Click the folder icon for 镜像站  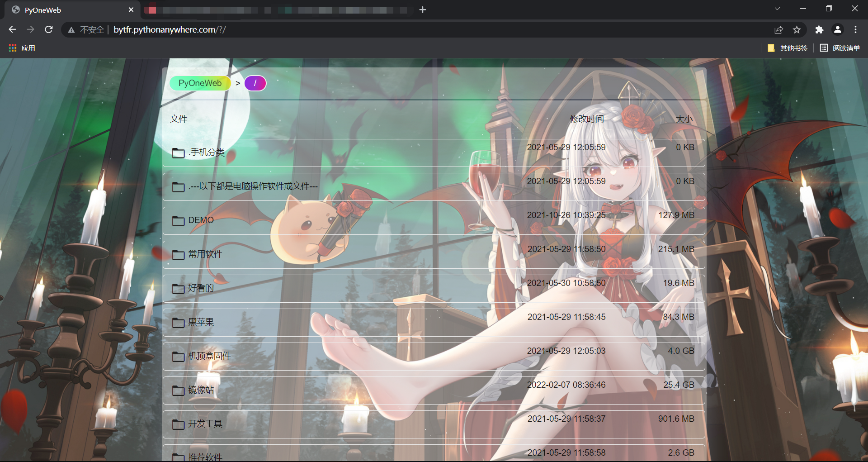tap(178, 391)
